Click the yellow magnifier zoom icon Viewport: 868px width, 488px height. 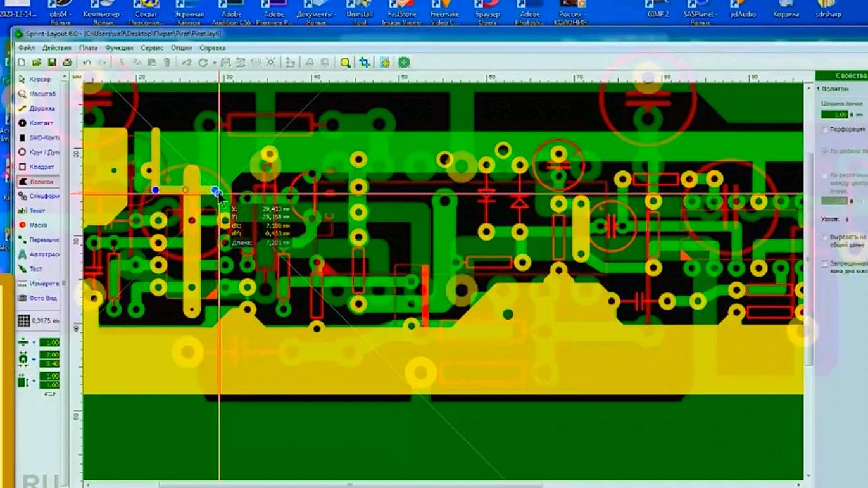(x=345, y=63)
